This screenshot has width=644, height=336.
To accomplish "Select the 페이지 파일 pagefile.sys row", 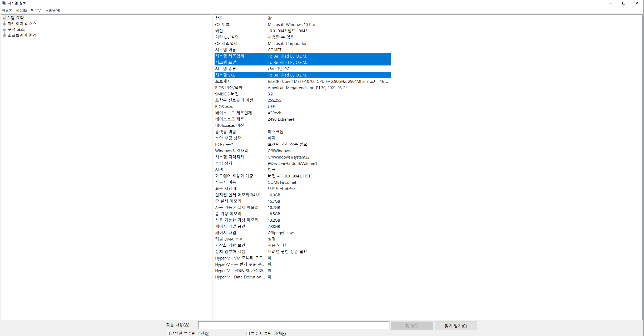I will (303, 233).
